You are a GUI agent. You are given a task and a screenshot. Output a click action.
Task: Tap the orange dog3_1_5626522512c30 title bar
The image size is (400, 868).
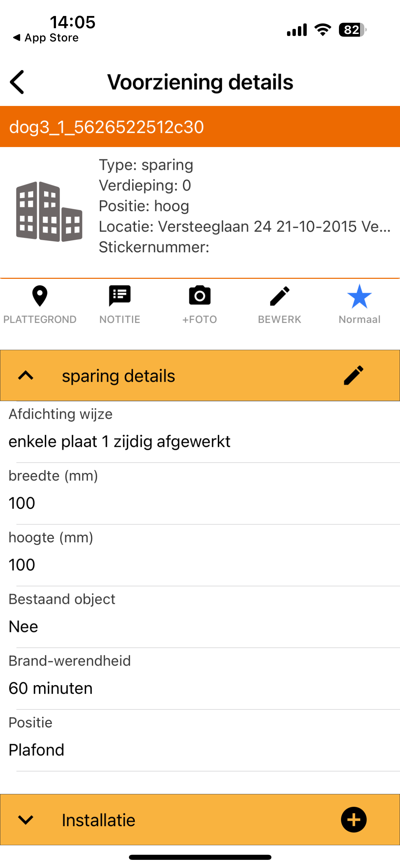[x=200, y=127]
